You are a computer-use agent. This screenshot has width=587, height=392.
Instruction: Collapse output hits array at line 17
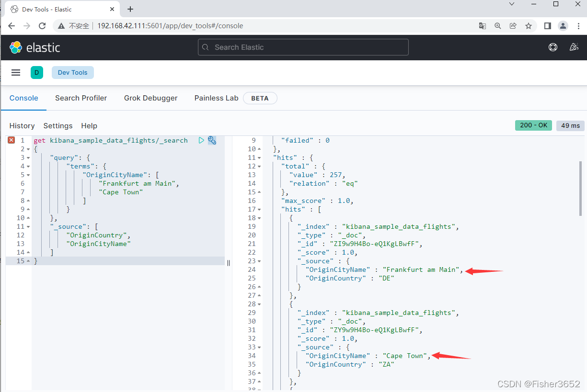tap(260, 210)
